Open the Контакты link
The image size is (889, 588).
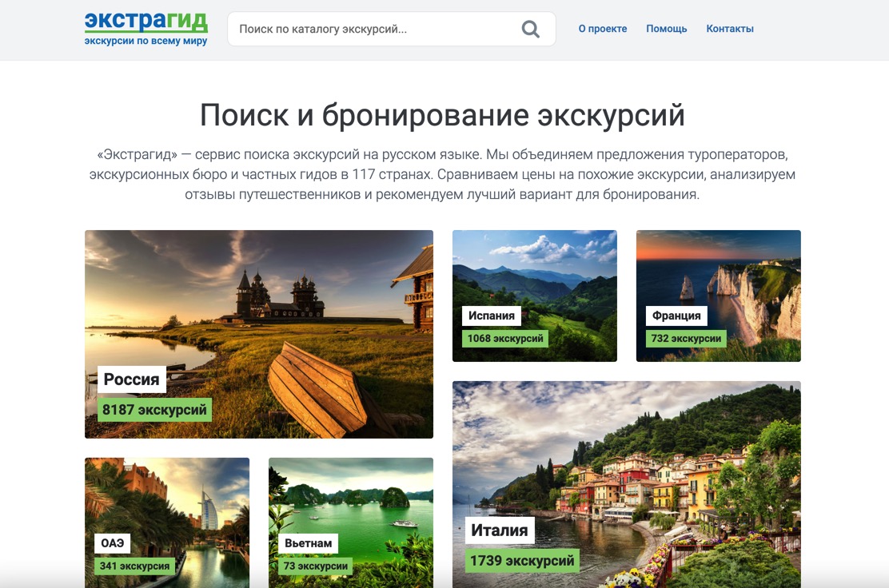pyautogui.click(x=730, y=28)
